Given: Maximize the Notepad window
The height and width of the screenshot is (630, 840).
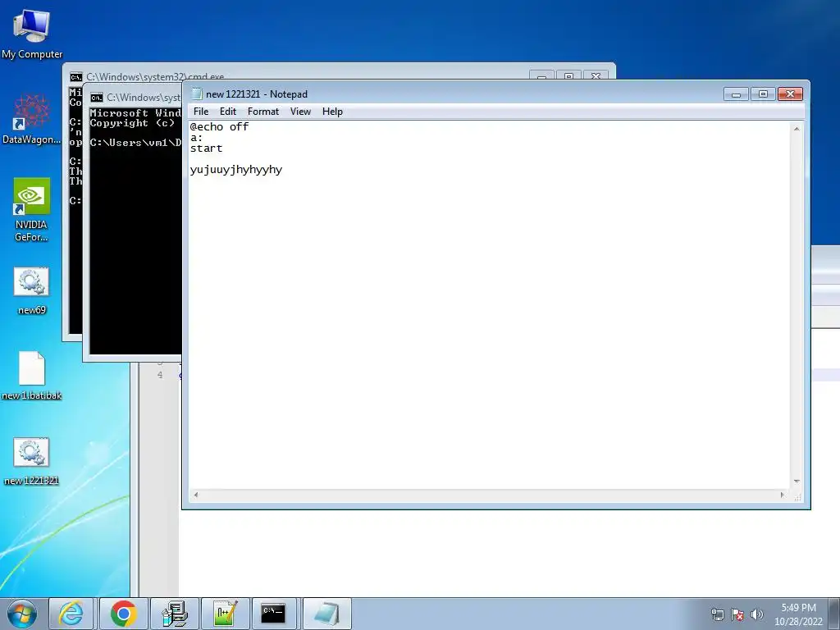Looking at the screenshot, I should [x=763, y=94].
